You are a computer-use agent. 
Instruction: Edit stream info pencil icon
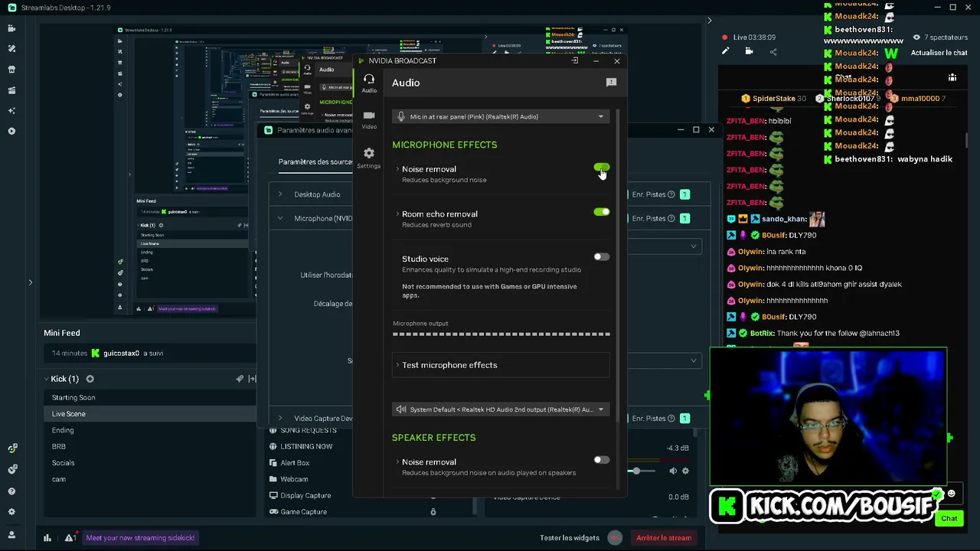click(726, 51)
